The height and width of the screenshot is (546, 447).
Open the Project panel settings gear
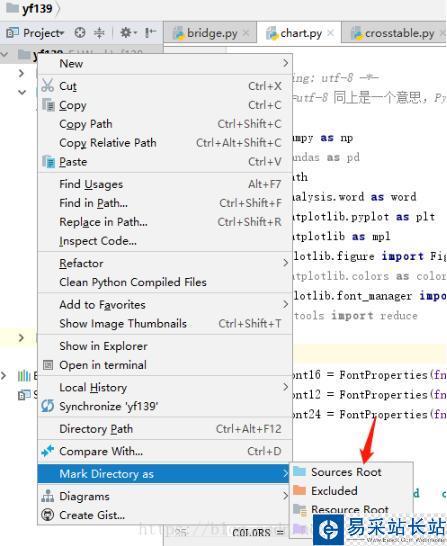(x=126, y=33)
